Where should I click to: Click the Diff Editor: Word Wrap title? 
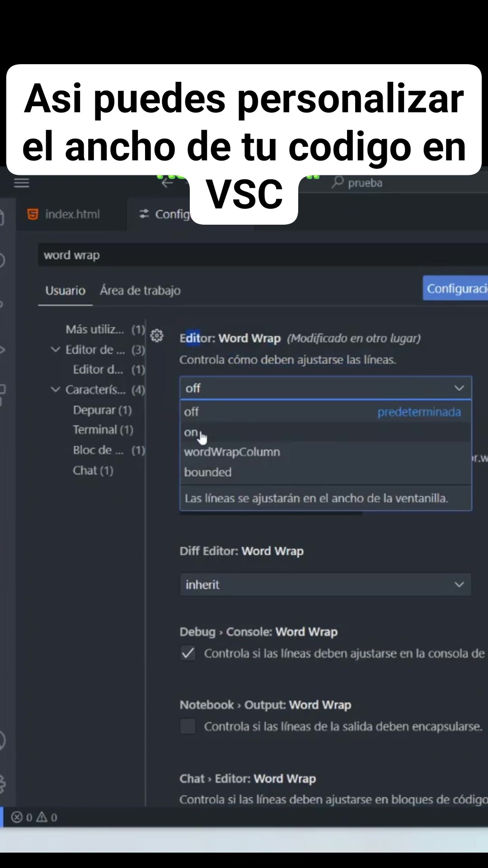tap(241, 551)
